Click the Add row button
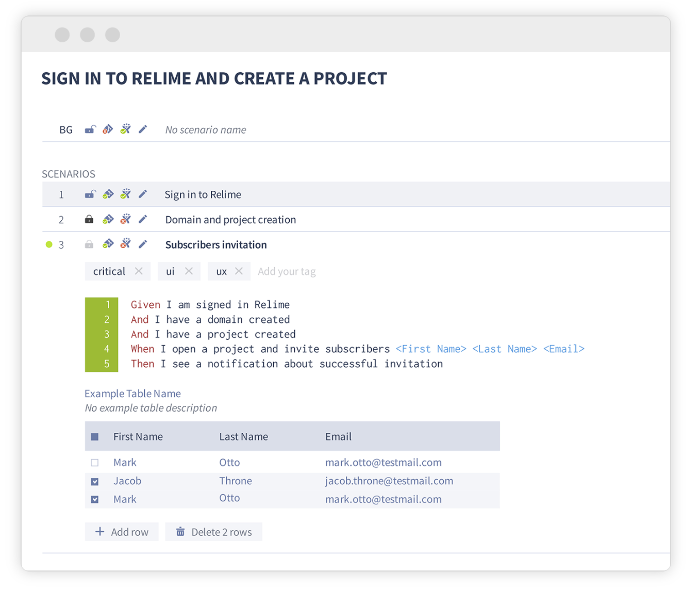700x589 pixels. 122,532
